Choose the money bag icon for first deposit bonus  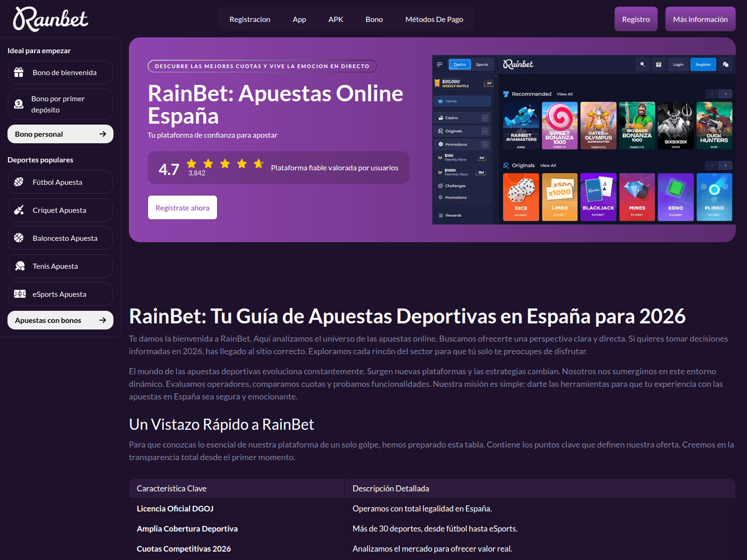(19, 104)
